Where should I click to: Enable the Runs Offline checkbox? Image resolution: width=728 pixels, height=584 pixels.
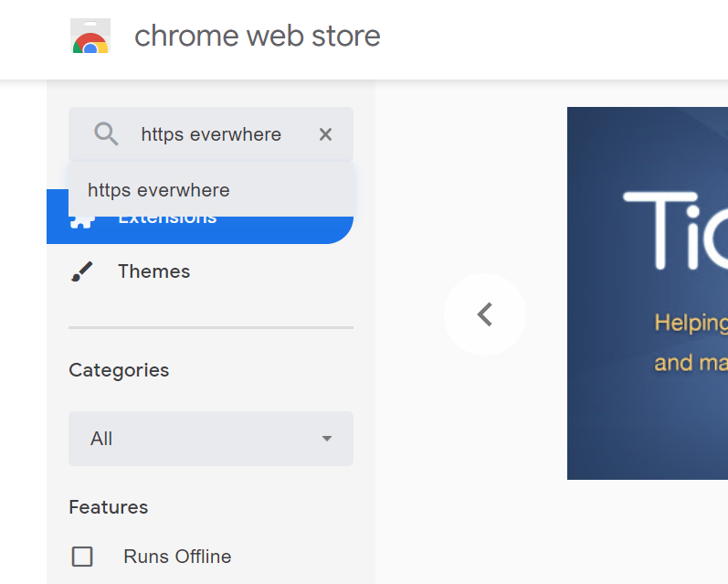pyautogui.click(x=82, y=556)
